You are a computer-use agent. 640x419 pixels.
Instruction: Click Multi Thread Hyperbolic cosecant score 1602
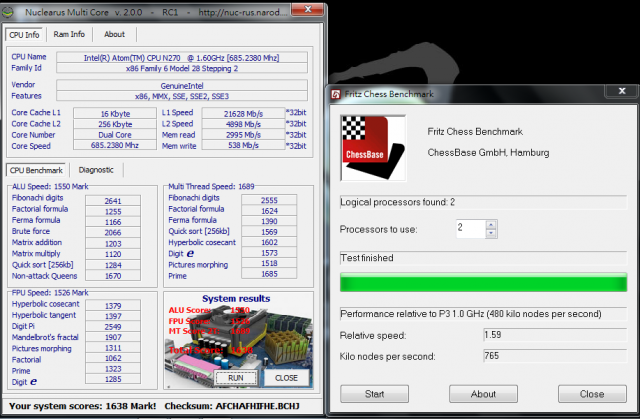(269, 242)
